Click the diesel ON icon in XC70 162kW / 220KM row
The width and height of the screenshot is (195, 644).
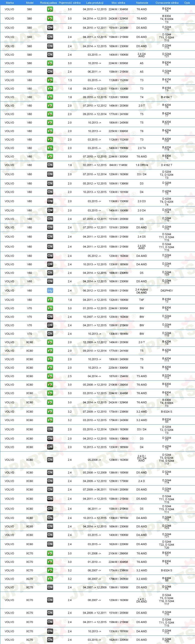(x=50, y=640)
